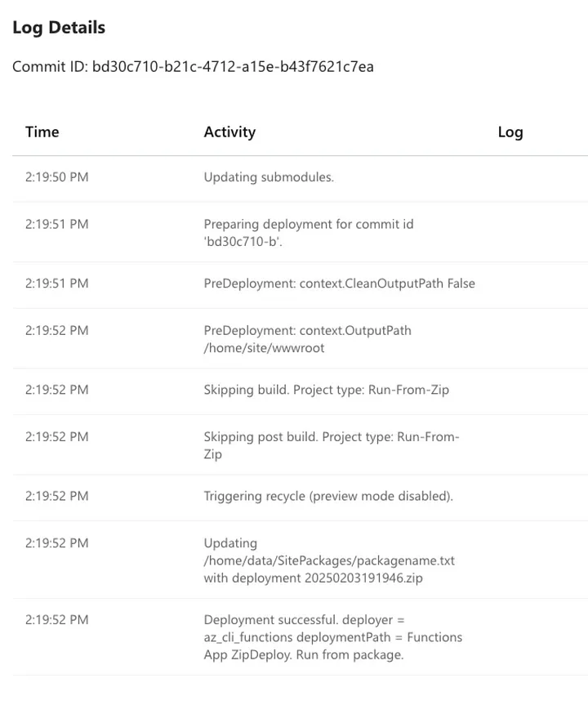
Task: Click the timestamp beside Skipping post build
Action: point(56,437)
